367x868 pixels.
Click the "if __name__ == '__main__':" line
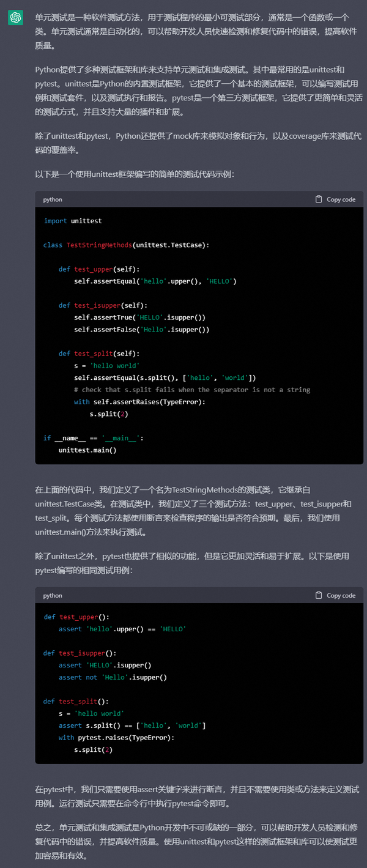[94, 438]
